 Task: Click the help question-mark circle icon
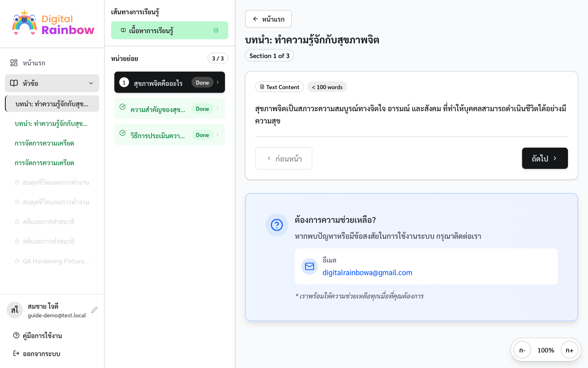277,225
